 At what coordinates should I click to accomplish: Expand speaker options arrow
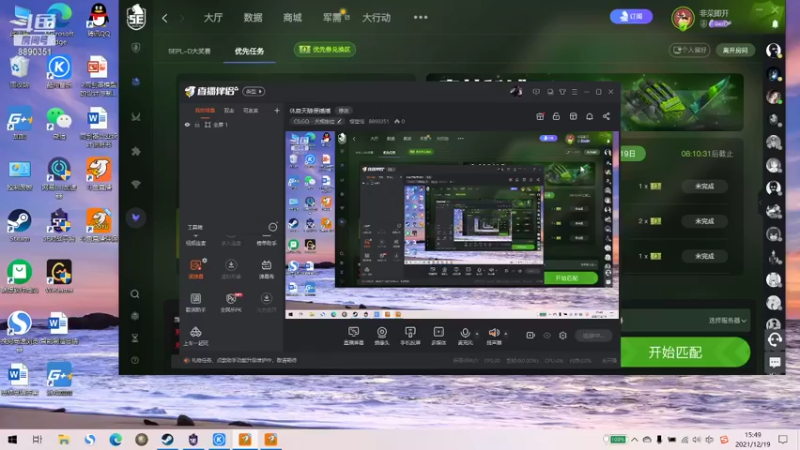506,334
